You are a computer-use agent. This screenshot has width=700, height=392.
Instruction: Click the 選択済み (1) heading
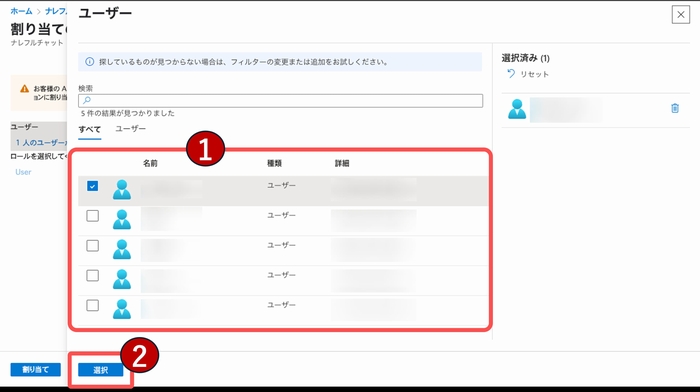pyautogui.click(x=525, y=58)
